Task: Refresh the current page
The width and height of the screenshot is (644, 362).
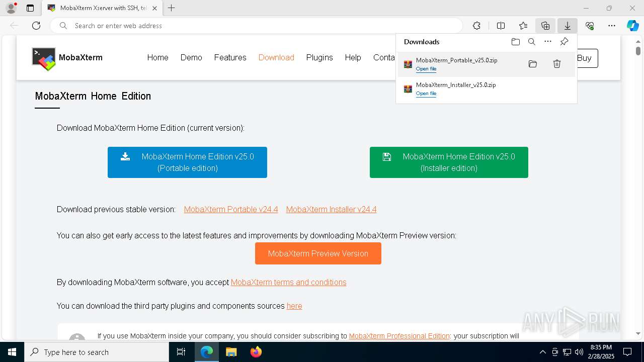Action: (x=36, y=26)
